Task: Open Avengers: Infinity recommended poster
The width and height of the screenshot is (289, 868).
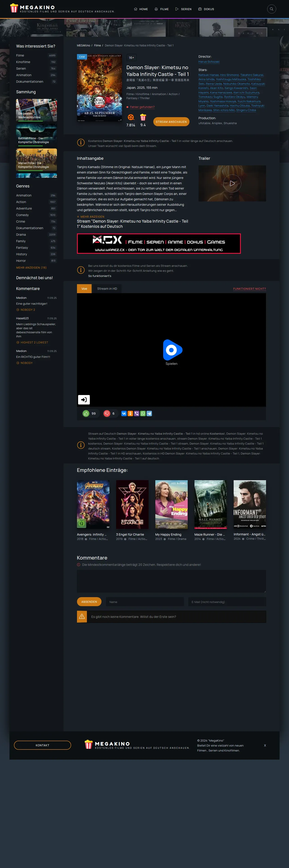Action: [93, 505]
